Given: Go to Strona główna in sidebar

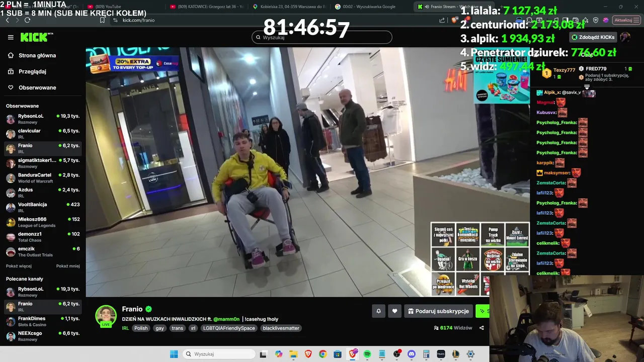Looking at the screenshot, I should coord(37,55).
